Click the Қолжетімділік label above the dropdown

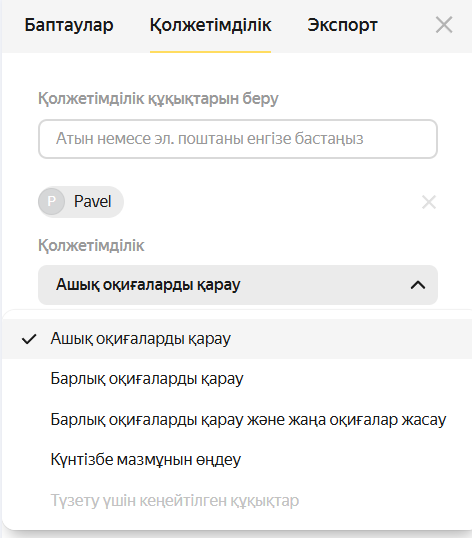(91, 246)
